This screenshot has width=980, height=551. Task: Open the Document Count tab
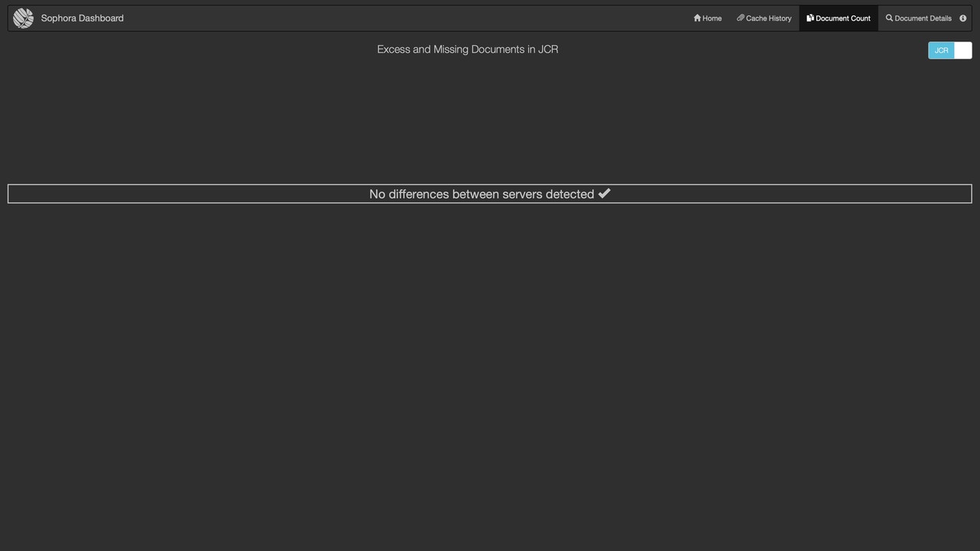pos(838,18)
